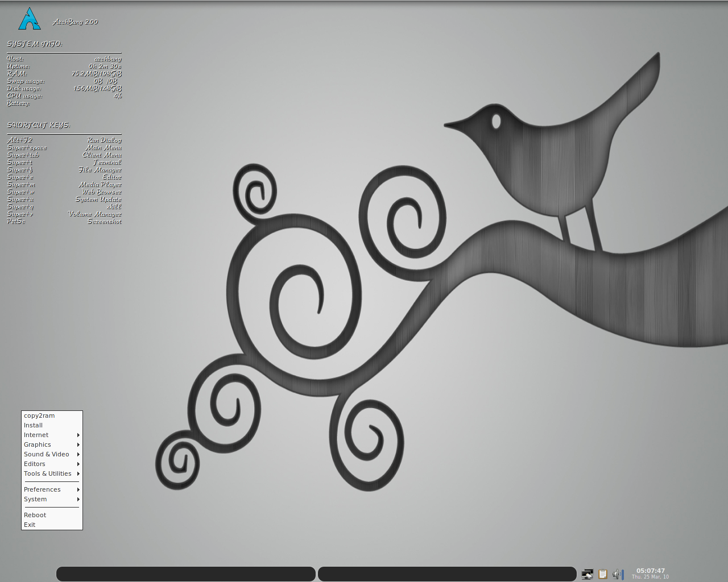Viewport: 728px width, 582px height.
Task: Expand the Internet submenu
Action: [52, 435]
